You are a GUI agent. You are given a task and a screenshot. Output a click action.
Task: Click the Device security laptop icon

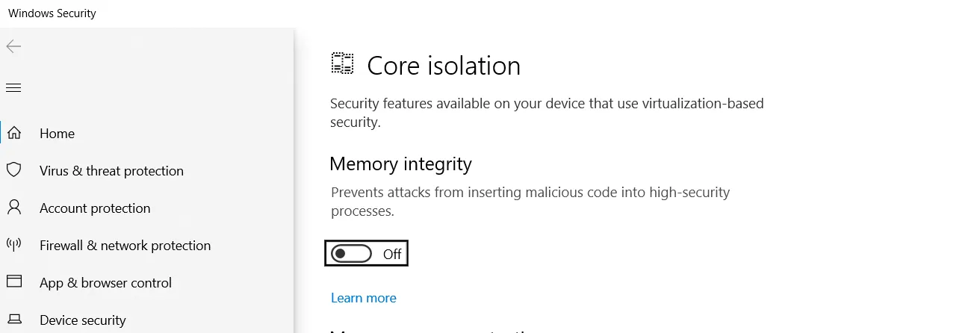point(13,320)
